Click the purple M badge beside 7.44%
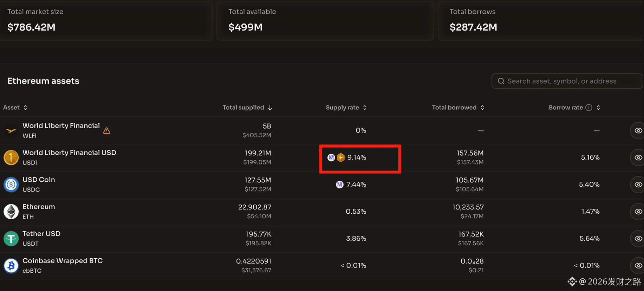This screenshot has height=291, width=644. click(x=339, y=185)
